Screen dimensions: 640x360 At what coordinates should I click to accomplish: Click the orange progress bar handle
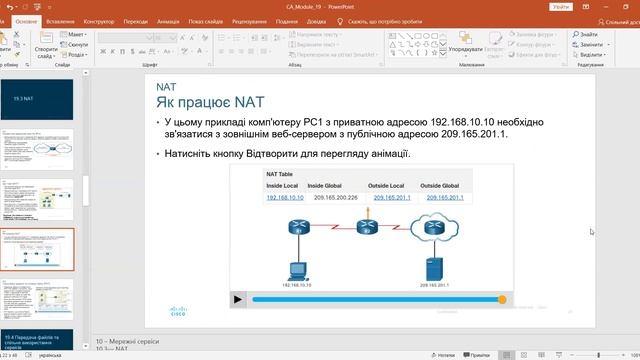pos(502,300)
